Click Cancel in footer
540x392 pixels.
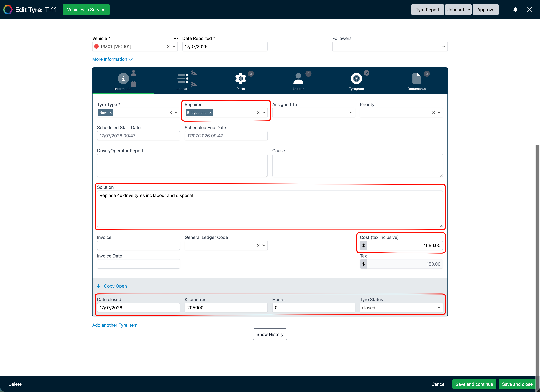pos(438,384)
